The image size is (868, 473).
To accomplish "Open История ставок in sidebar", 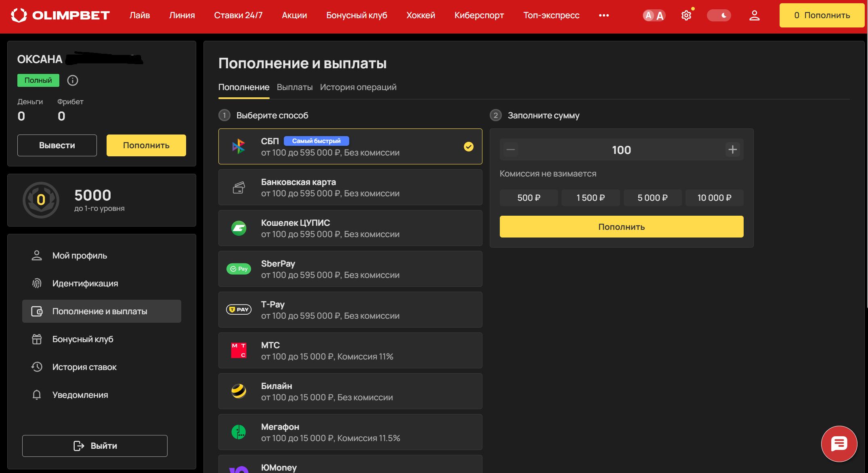I will click(102, 367).
